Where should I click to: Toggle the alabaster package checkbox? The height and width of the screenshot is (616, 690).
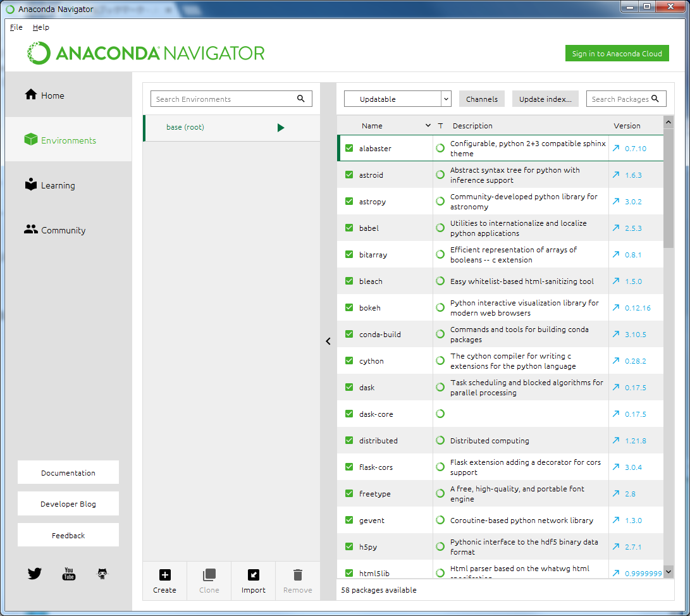click(x=349, y=148)
